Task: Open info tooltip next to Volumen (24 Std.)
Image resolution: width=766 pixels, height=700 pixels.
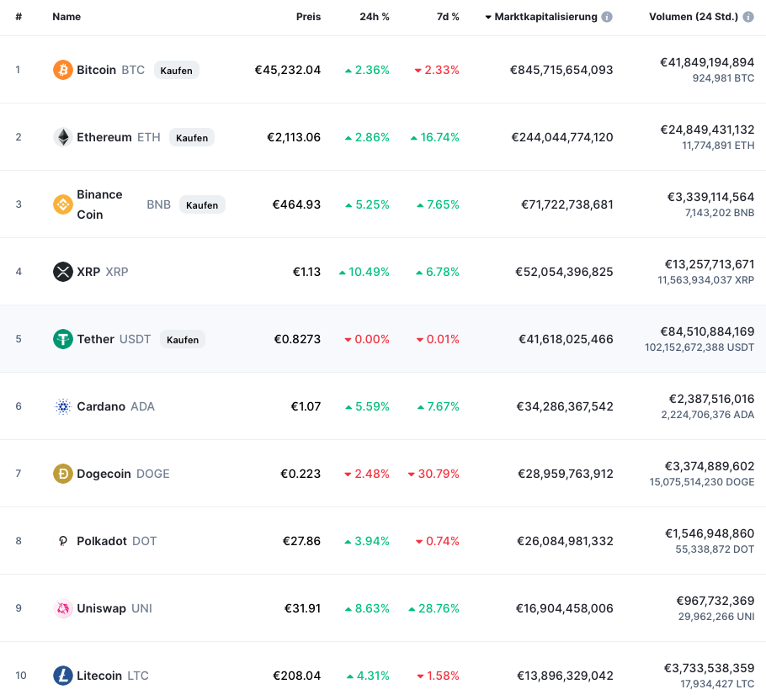Action: click(748, 17)
